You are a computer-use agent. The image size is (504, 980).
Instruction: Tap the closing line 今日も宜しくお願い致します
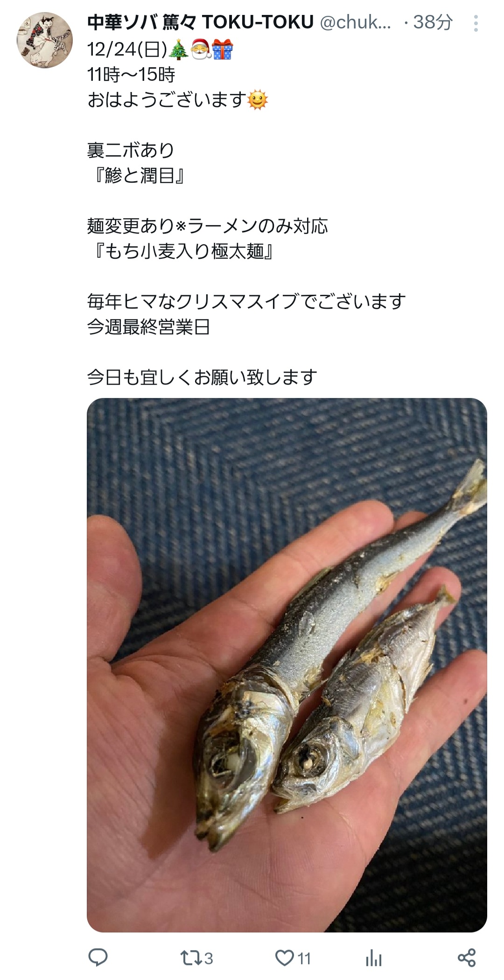click(x=202, y=377)
